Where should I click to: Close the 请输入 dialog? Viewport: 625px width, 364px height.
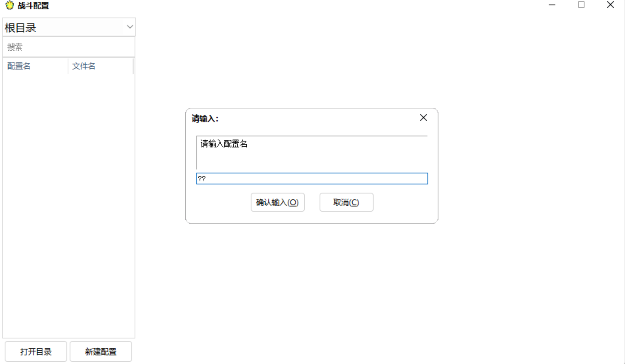[423, 118]
